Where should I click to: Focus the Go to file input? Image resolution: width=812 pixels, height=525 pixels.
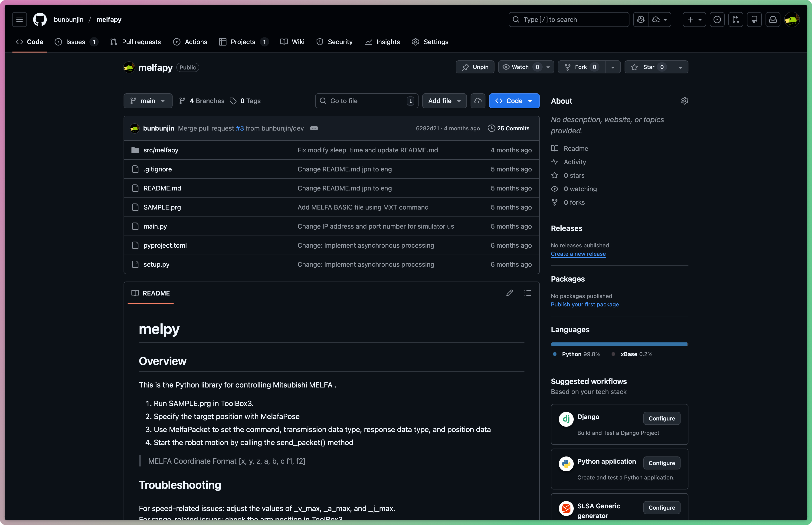click(x=367, y=101)
